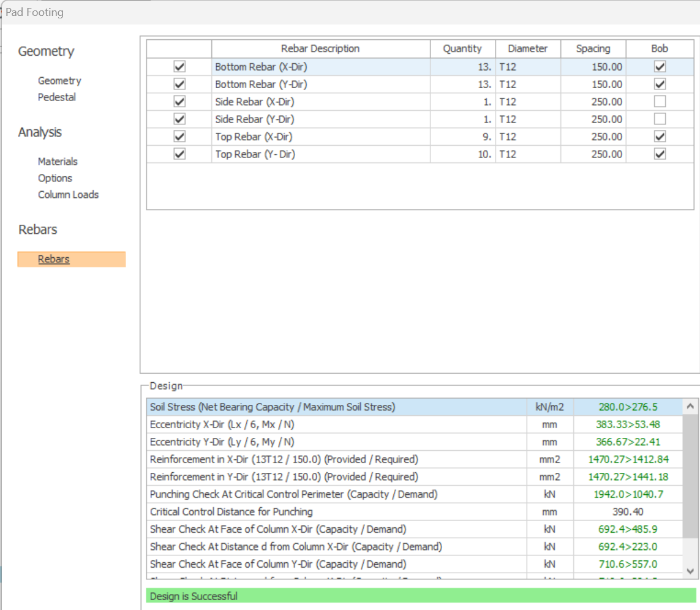Click the Diameter cell for Bottom Rebar (Y-Dir)
The image size is (700, 610).
click(527, 85)
